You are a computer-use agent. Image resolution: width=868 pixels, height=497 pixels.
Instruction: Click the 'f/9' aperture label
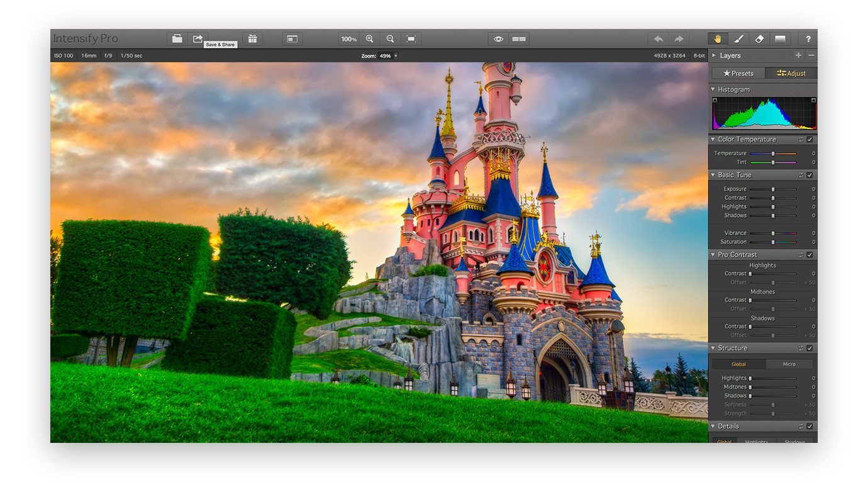point(108,56)
